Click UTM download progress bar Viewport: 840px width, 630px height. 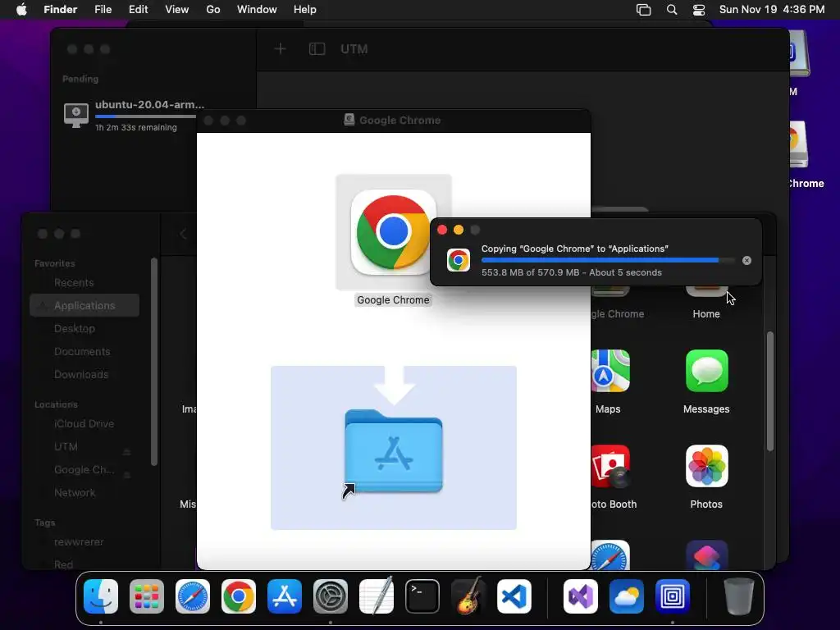pos(146,116)
